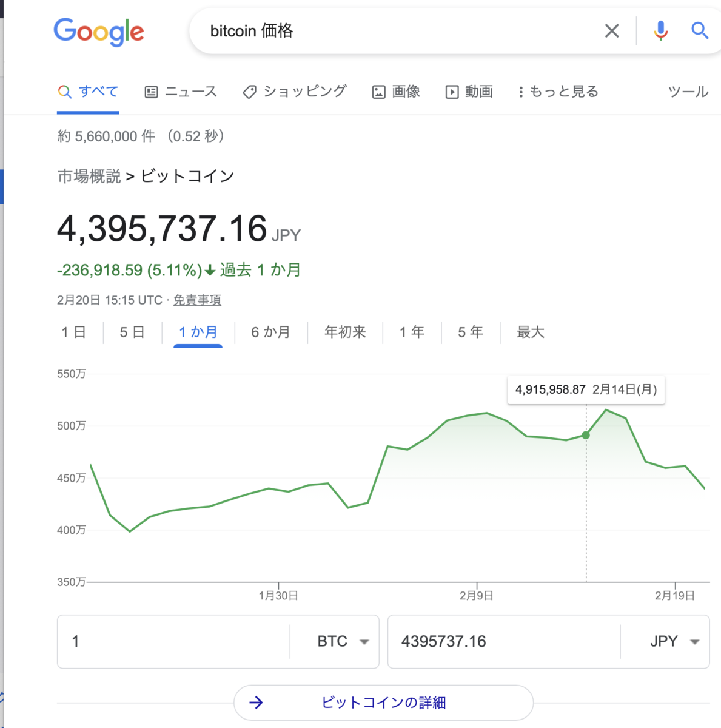The height and width of the screenshot is (728, 721).
Task: Open the ツール options
Action: pyautogui.click(x=688, y=92)
